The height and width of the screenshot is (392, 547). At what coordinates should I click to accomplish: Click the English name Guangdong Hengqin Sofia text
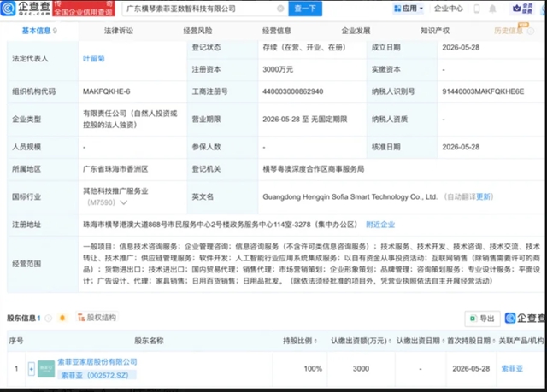(x=350, y=197)
